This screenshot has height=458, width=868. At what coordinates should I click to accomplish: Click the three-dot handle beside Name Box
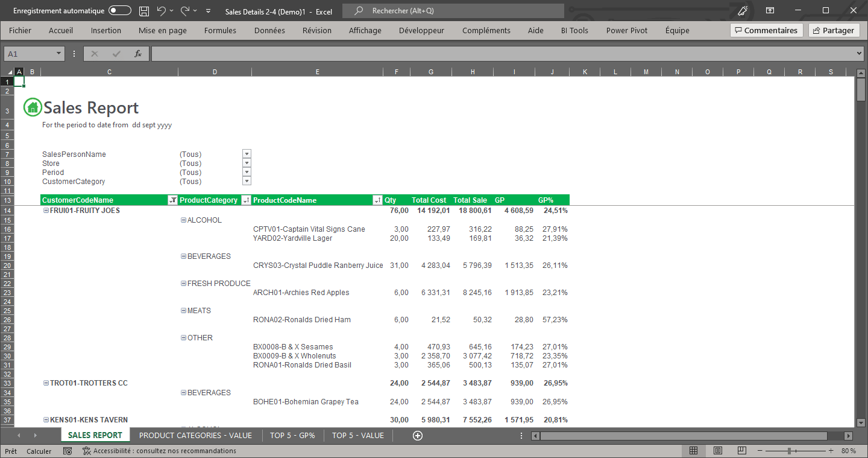pyautogui.click(x=74, y=54)
